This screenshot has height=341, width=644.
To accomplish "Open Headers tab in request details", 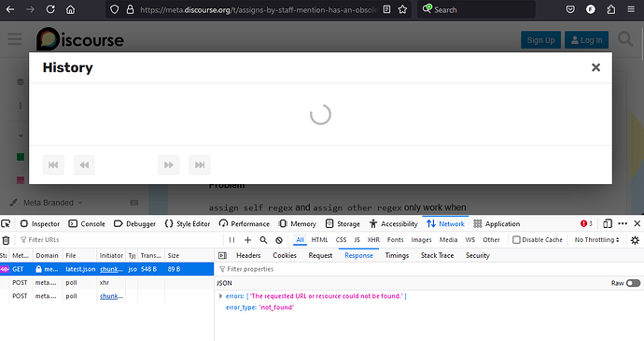I will [x=248, y=255].
